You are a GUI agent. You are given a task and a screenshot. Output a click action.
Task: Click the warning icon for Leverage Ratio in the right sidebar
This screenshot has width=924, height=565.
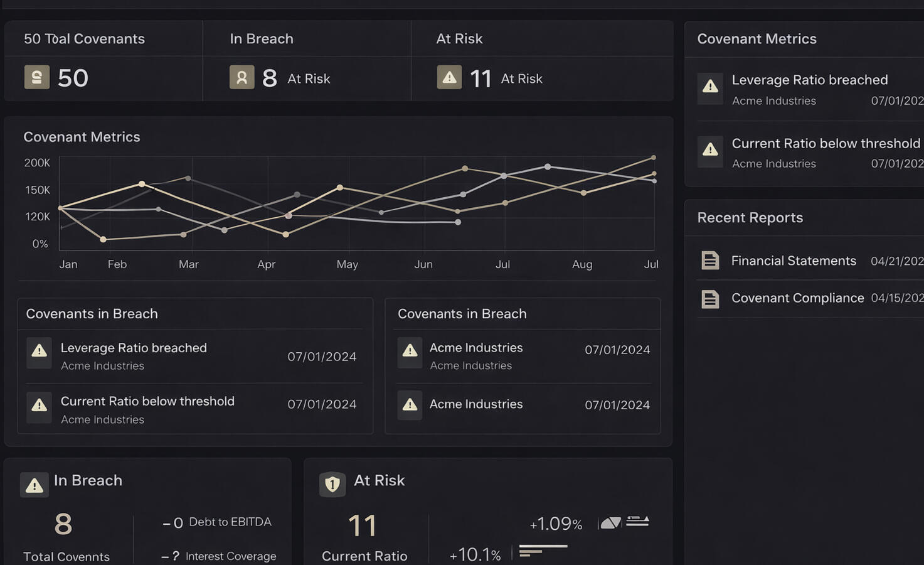(710, 87)
